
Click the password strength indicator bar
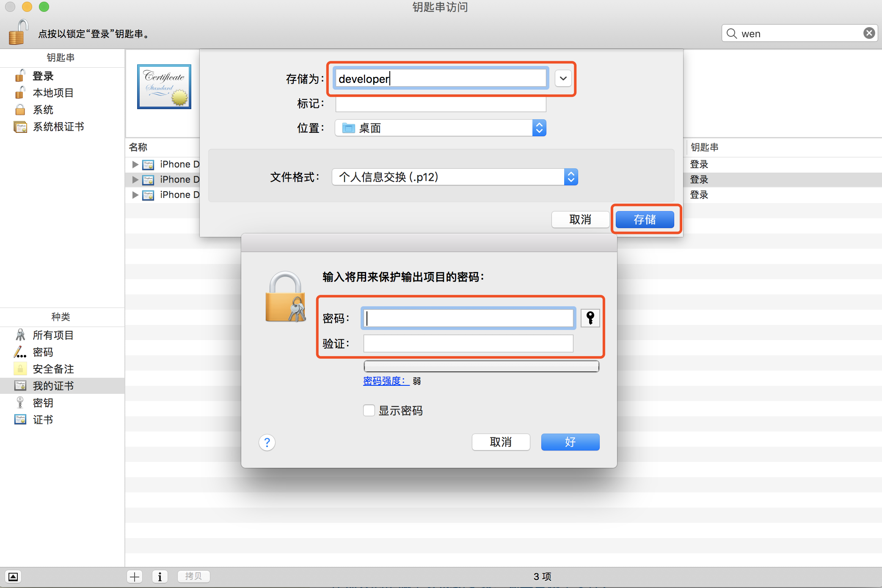[x=481, y=366]
